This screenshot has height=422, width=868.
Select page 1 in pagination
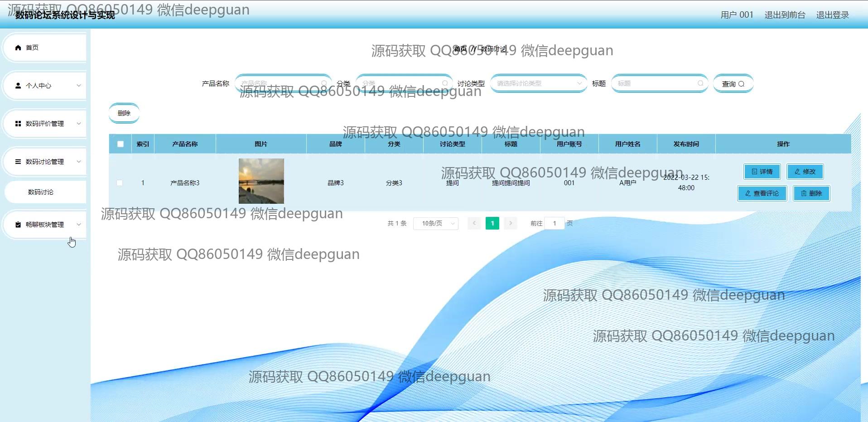[x=492, y=223]
